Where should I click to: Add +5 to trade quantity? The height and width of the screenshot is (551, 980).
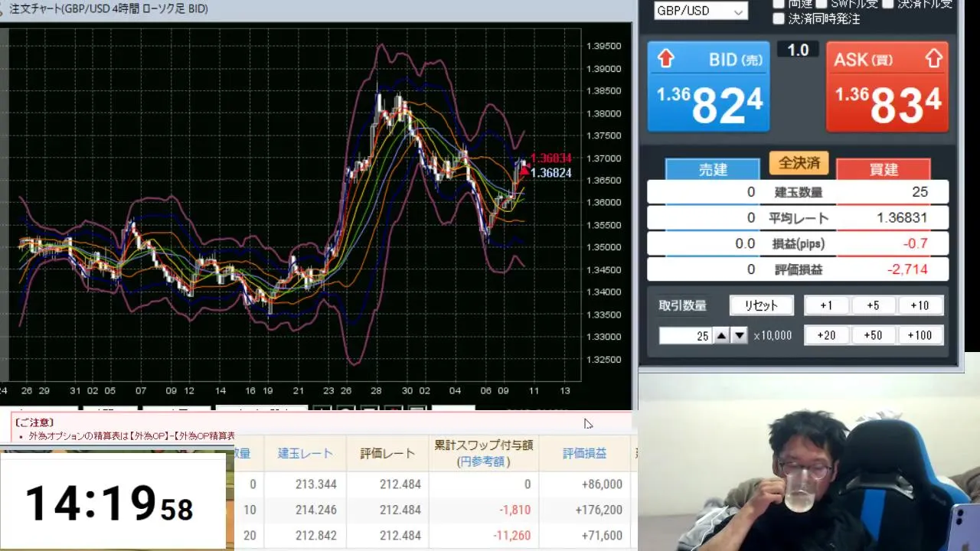(873, 305)
